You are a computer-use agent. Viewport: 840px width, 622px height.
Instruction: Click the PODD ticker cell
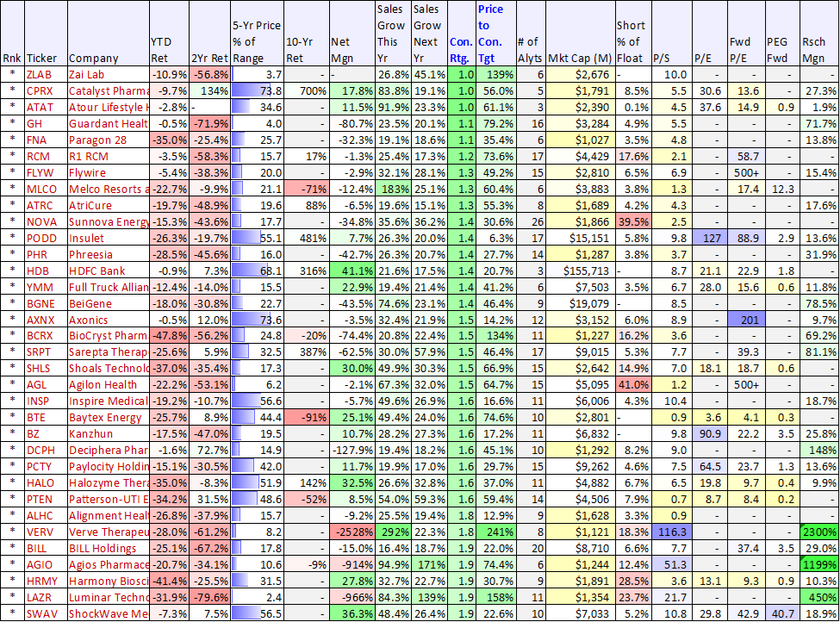46,239
